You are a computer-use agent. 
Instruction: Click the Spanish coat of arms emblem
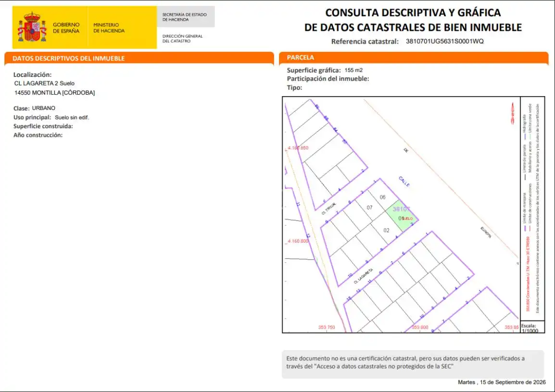point(32,27)
